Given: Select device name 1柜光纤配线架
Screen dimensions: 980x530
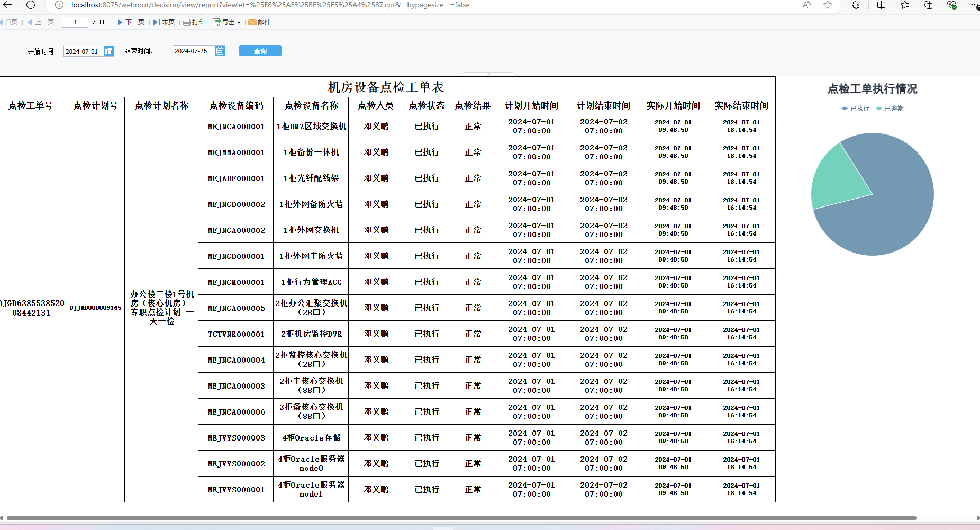Looking at the screenshot, I should tap(311, 178).
